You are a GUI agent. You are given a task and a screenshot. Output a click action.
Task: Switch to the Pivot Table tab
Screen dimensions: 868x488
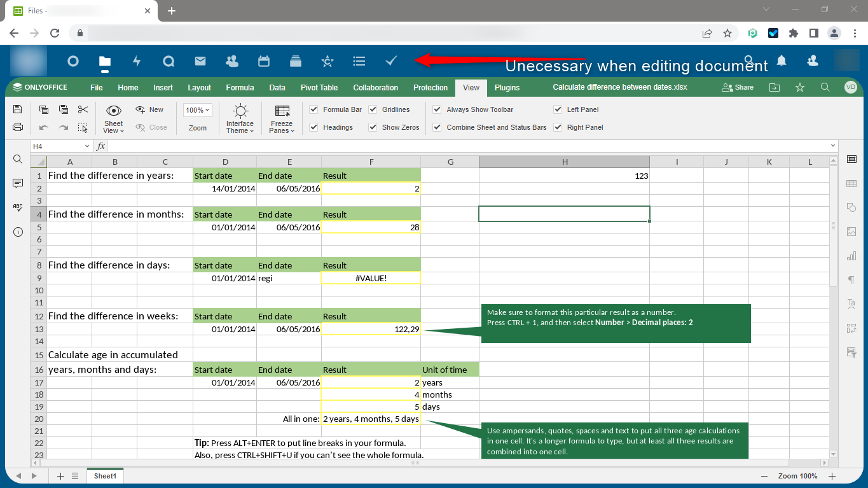pos(319,87)
